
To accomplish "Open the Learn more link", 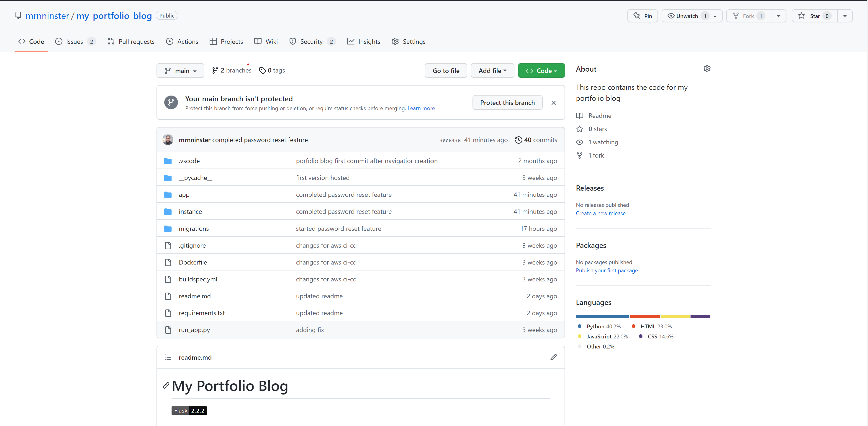I will point(421,108).
